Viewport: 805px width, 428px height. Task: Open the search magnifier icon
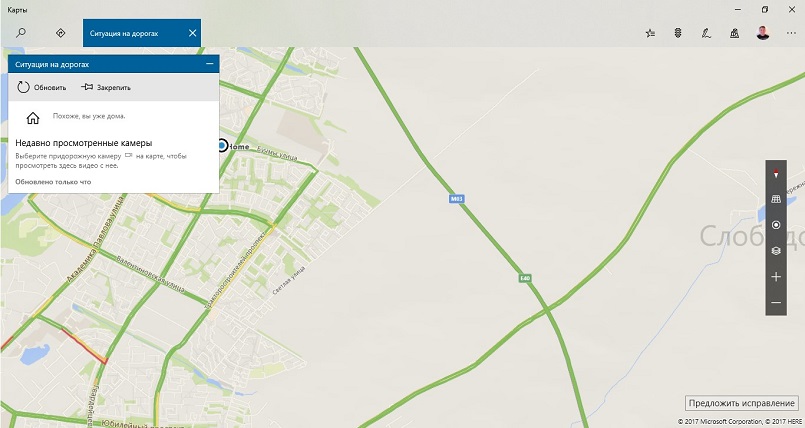(x=21, y=33)
